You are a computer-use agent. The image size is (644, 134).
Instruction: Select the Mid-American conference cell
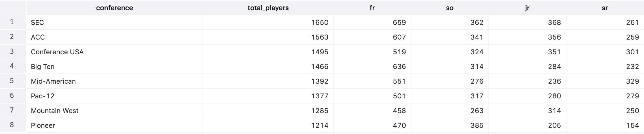[115, 81]
